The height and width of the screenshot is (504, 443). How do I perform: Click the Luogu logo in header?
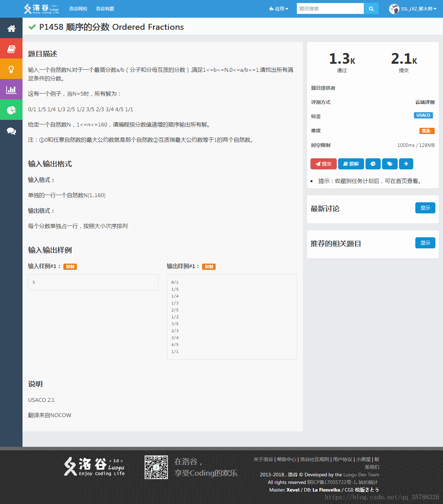[42, 9]
